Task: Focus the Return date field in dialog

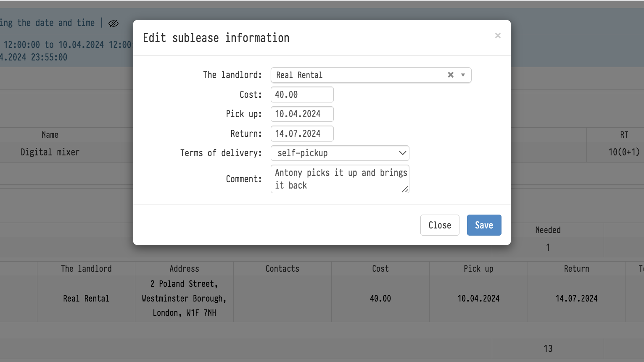Action: pyautogui.click(x=302, y=134)
